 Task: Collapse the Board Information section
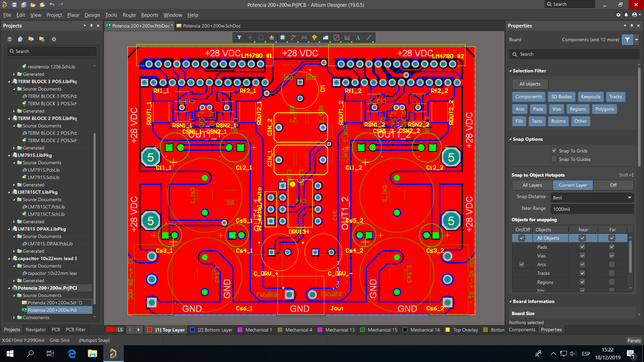[x=511, y=301]
